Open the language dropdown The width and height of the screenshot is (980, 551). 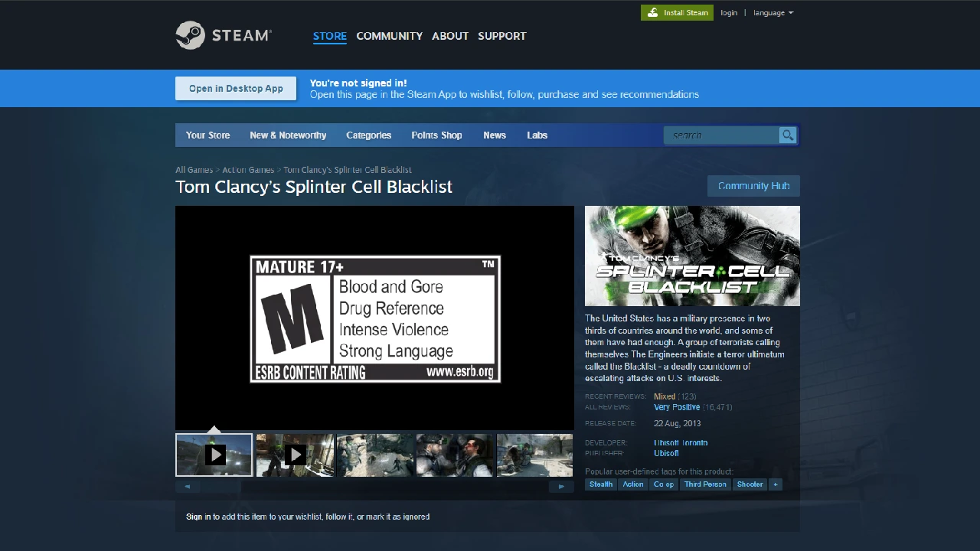click(x=773, y=12)
